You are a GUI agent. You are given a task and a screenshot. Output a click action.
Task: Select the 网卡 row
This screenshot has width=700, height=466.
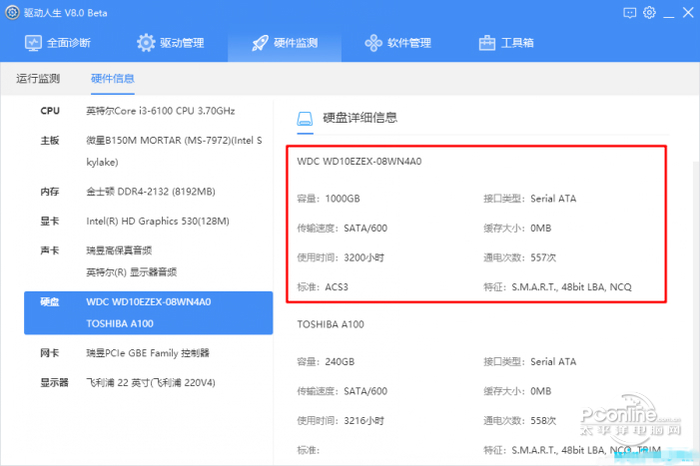[148, 353]
